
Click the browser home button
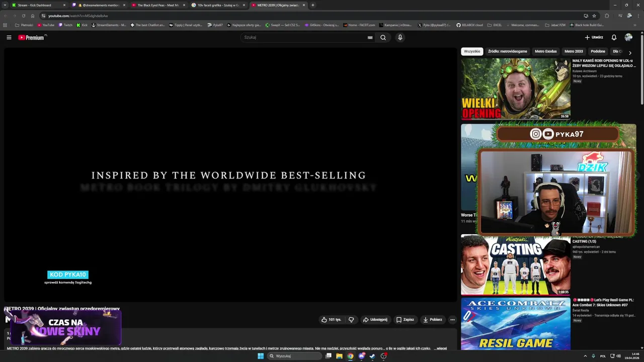coord(33,16)
